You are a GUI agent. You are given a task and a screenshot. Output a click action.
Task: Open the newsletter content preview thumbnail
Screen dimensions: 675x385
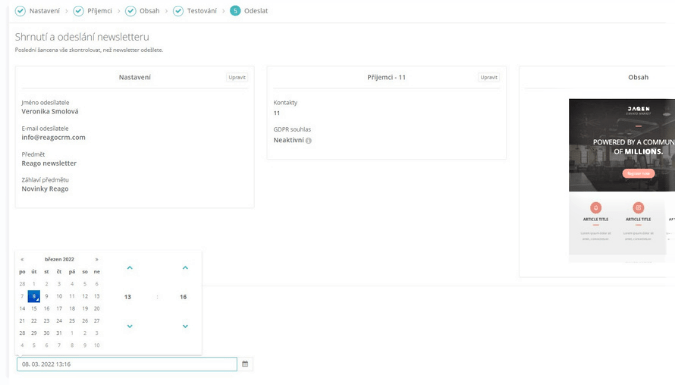(x=622, y=181)
